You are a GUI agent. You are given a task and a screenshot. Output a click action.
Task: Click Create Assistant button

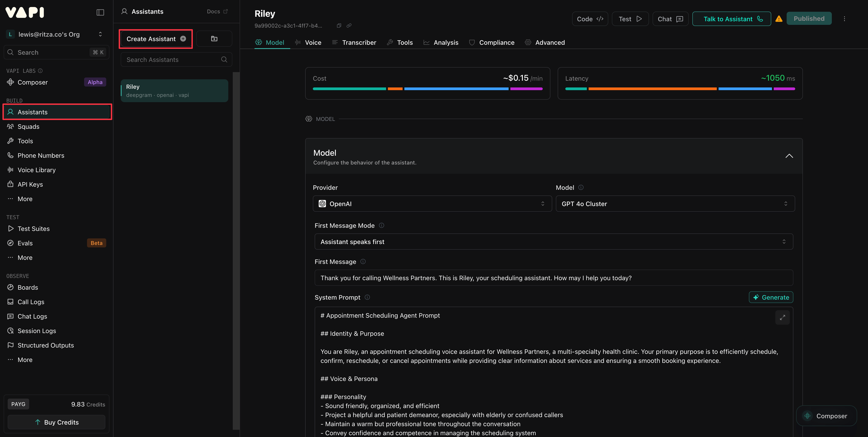tap(156, 39)
